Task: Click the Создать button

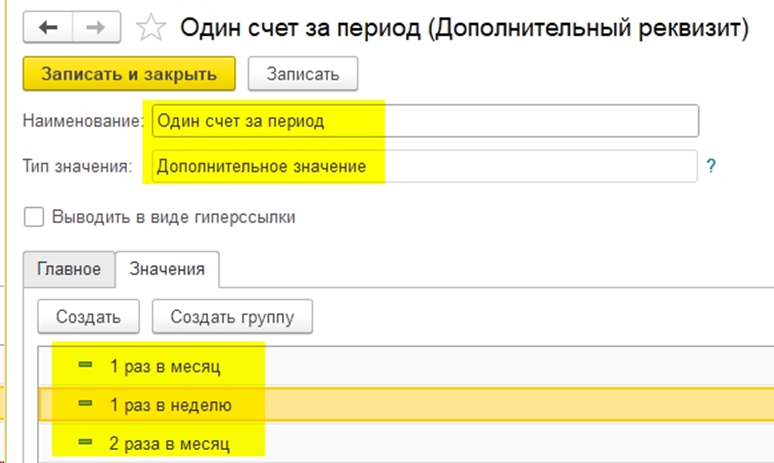Action: click(88, 316)
